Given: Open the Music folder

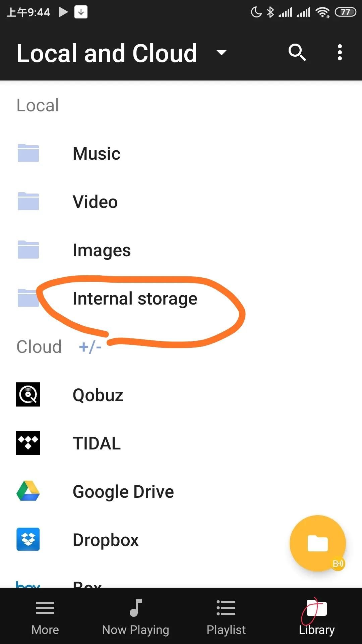Looking at the screenshot, I should pos(97,154).
